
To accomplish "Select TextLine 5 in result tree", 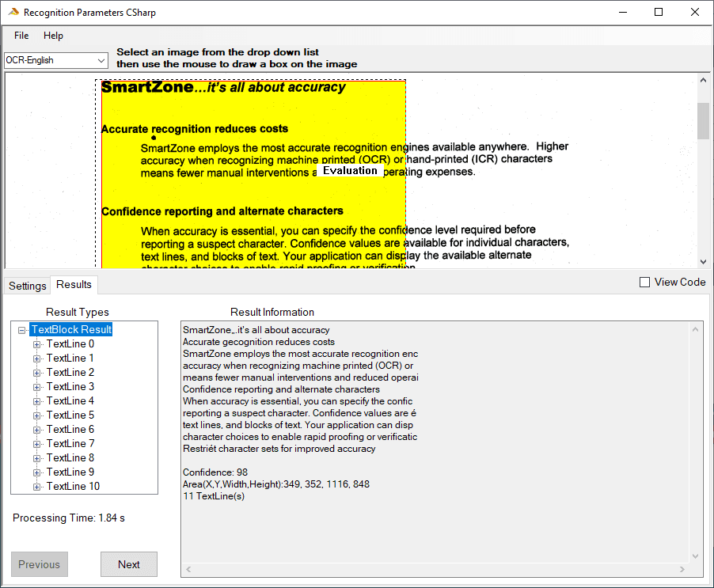I will [x=70, y=415].
